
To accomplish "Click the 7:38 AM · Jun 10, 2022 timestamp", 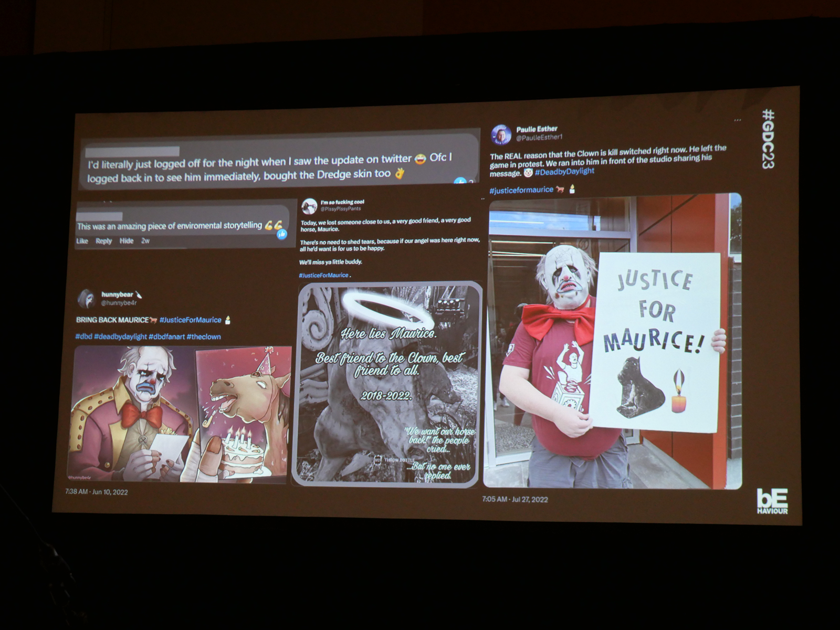I will pos(97,492).
